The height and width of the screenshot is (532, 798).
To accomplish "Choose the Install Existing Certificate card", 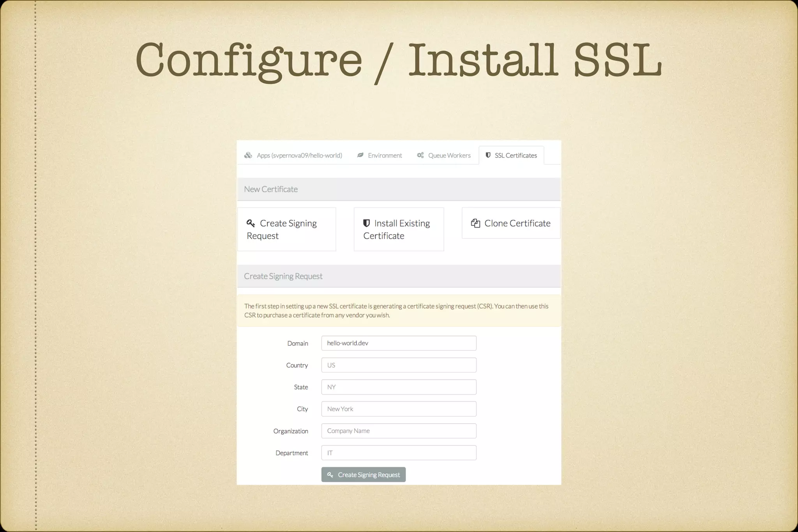I will click(399, 229).
